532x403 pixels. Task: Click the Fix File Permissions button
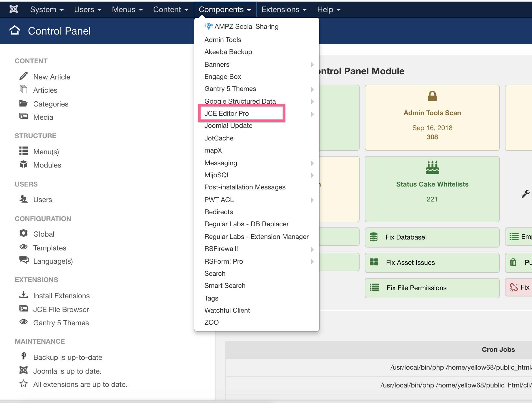click(432, 288)
